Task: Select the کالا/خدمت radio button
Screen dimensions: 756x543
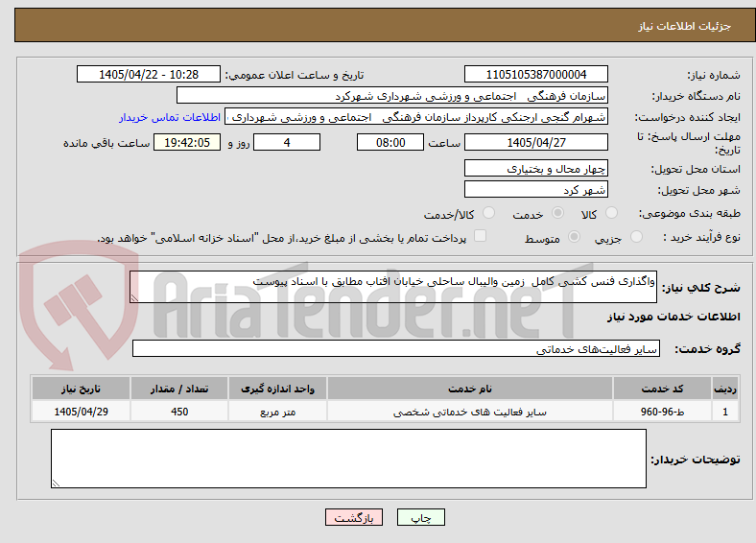Action: point(489,213)
